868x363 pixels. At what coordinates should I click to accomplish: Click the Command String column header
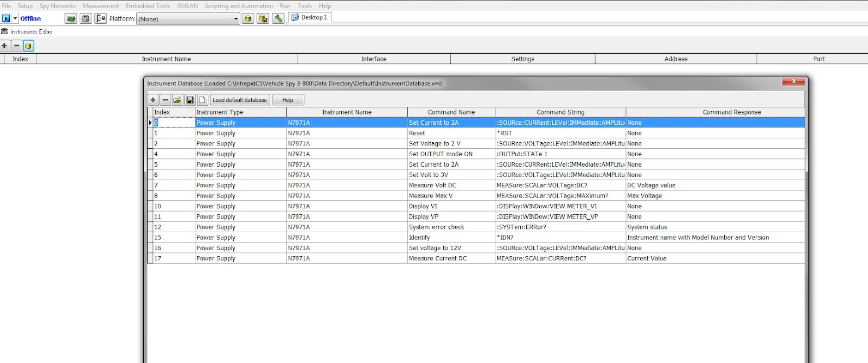560,112
